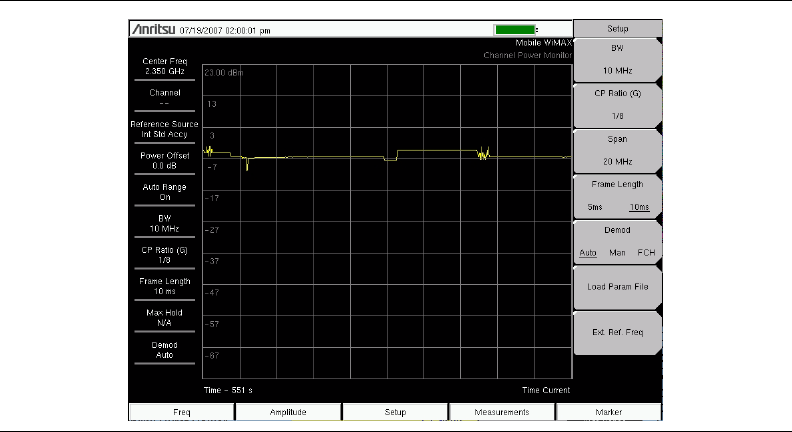Click the Mobile WiMAX mode label
This screenshot has width=792, height=432.
pyautogui.click(x=543, y=43)
